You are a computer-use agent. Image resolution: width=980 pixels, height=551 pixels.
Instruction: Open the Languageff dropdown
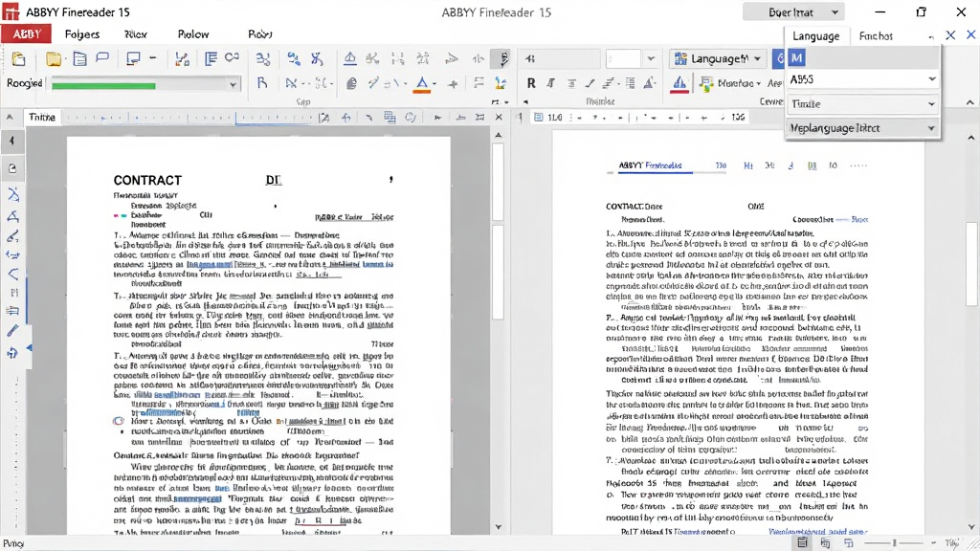[718, 58]
